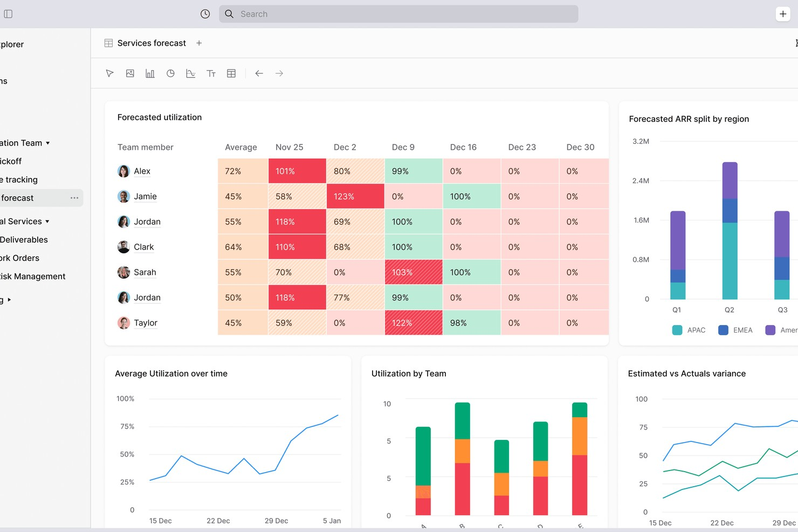Click the back navigation arrow
The width and height of the screenshot is (798, 532).
click(259, 73)
